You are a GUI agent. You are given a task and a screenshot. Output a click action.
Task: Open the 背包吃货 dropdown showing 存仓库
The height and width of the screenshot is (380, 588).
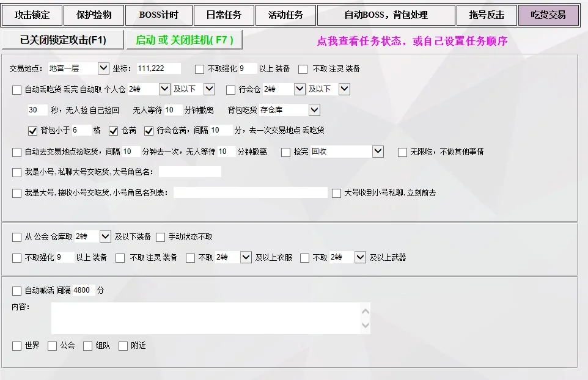pyautogui.click(x=312, y=110)
